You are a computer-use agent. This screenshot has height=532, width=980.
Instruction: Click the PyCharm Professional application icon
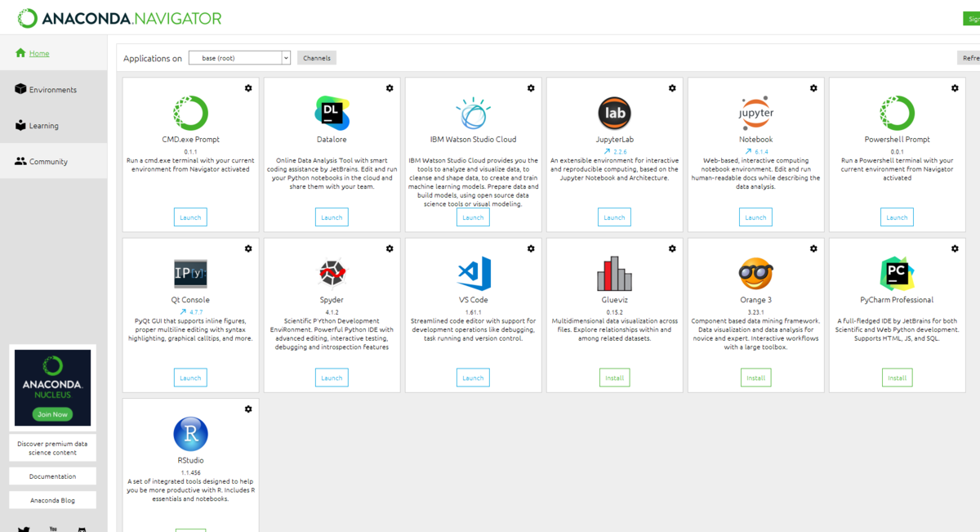tap(897, 274)
